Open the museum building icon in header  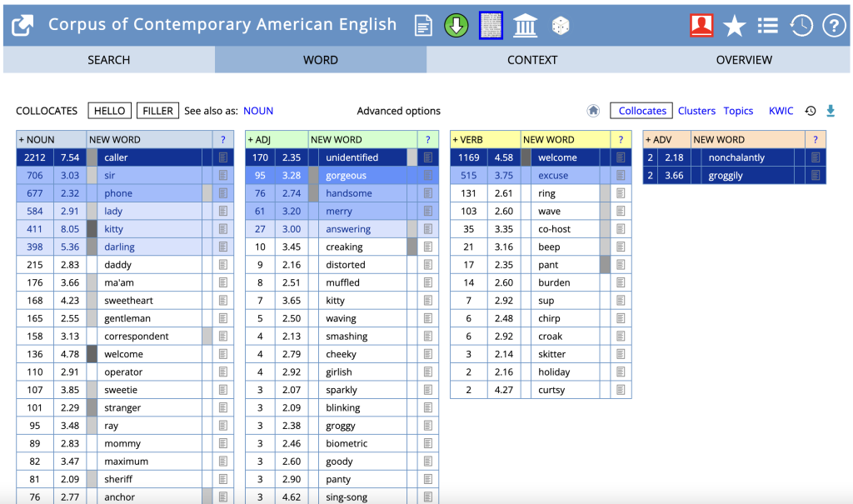coord(525,26)
